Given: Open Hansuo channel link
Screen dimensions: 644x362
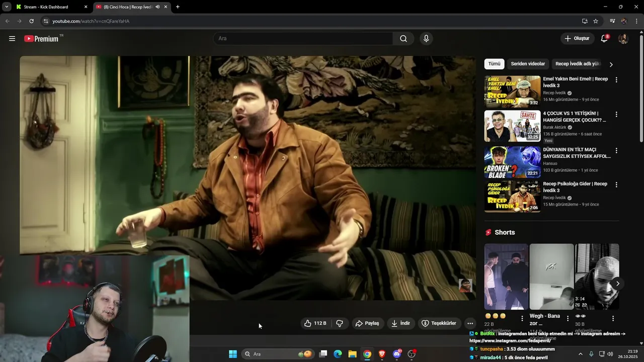Looking at the screenshot, I should (x=550, y=163).
